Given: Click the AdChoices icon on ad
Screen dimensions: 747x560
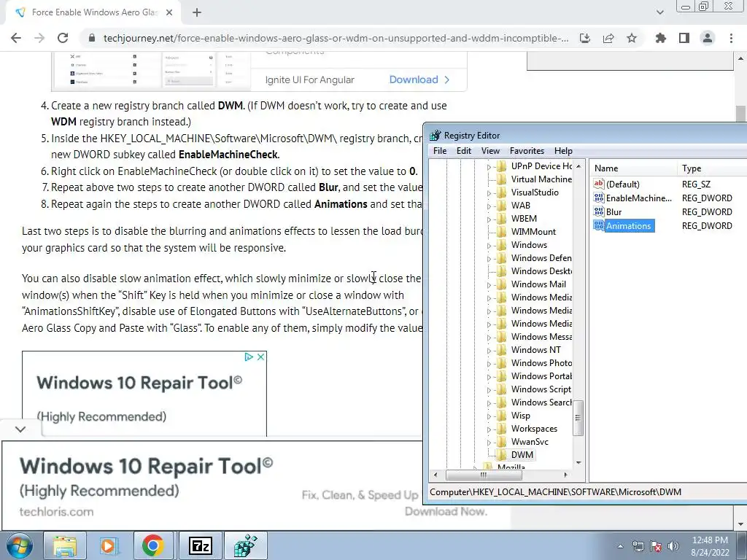Looking at the screenshot, I should 249,357.
